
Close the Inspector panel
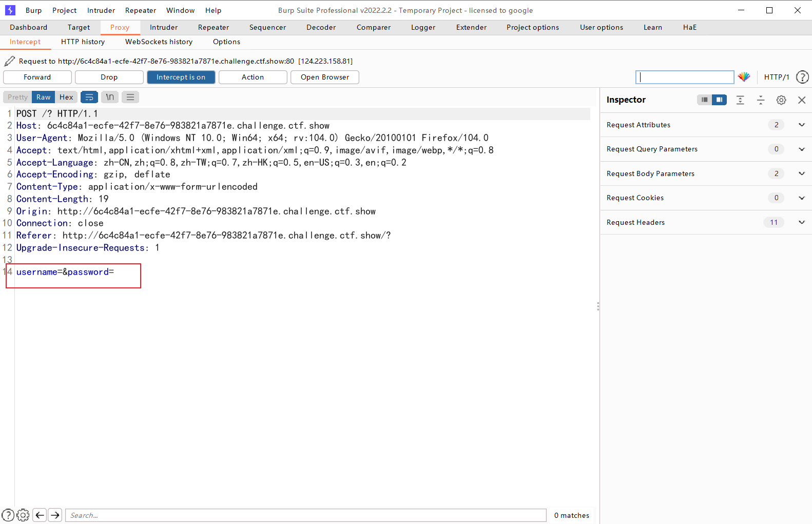click(x=802, y=100)
